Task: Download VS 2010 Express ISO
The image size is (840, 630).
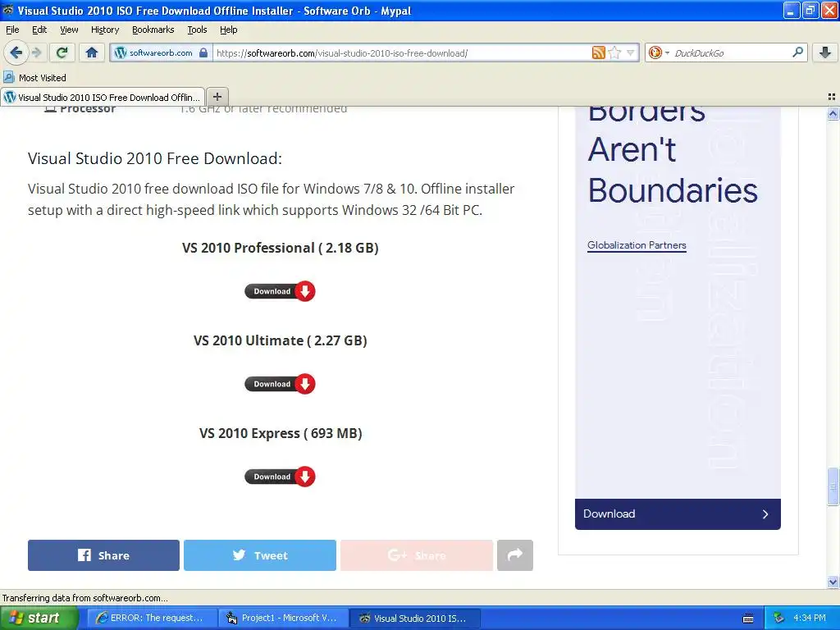Action: [x=281, y=477]
